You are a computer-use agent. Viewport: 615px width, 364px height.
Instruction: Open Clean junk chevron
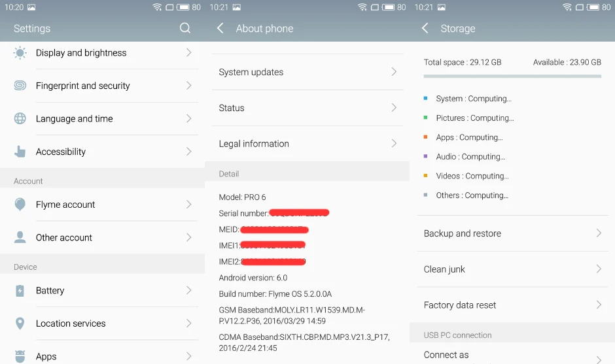[x=599, y=269]
